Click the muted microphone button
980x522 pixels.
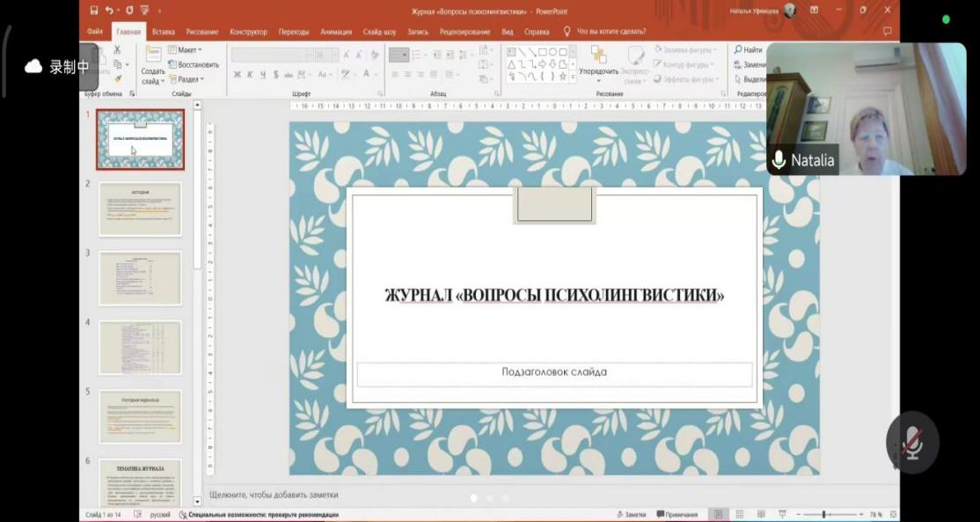(912, 443)
